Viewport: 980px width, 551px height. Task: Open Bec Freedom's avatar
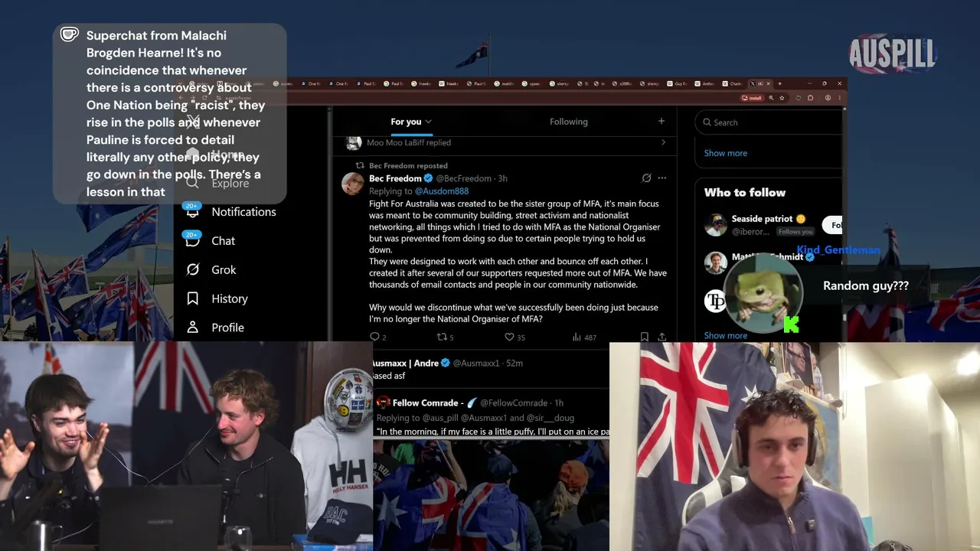[x=352, y=184]
